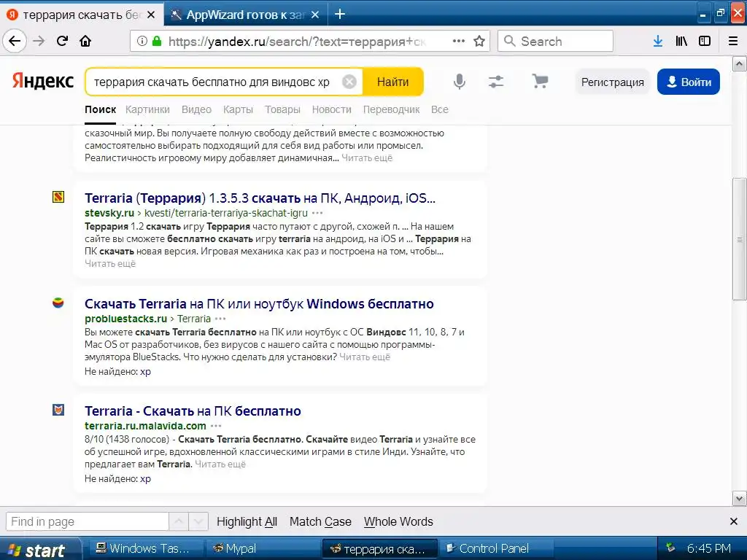747x560 pixels.
Task: Click the Войти login button
Action: coord(689,82)
